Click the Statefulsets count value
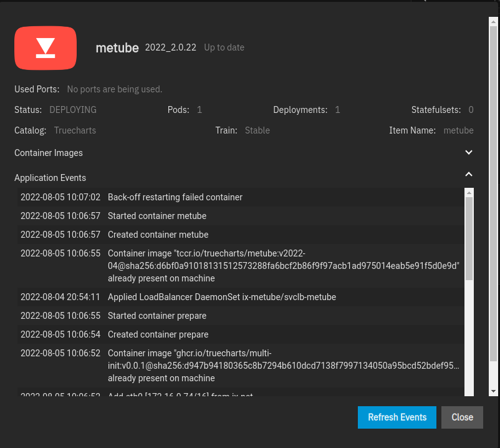500x448 pixels. 471,110
